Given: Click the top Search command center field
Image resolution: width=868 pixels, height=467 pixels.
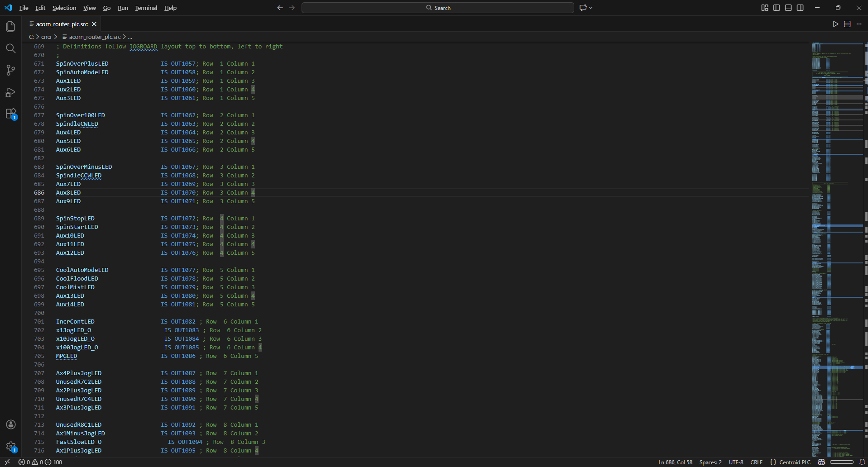Looking at the screenshot, I should (x=437, y=8).
